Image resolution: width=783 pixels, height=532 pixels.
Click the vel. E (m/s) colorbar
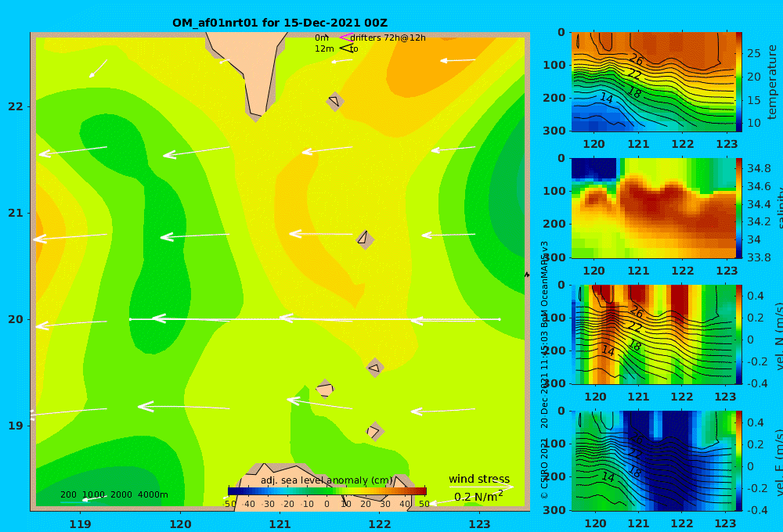point(739,461)
